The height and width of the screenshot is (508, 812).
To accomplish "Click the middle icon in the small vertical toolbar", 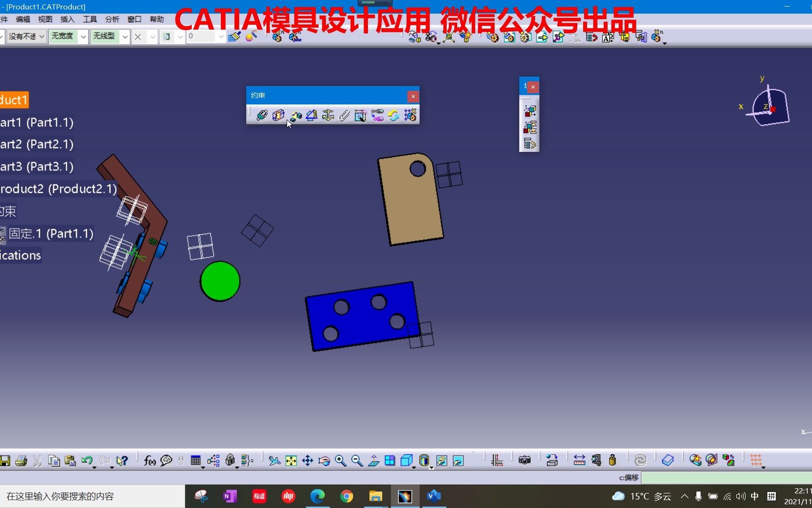I will (x=530, y=127).
